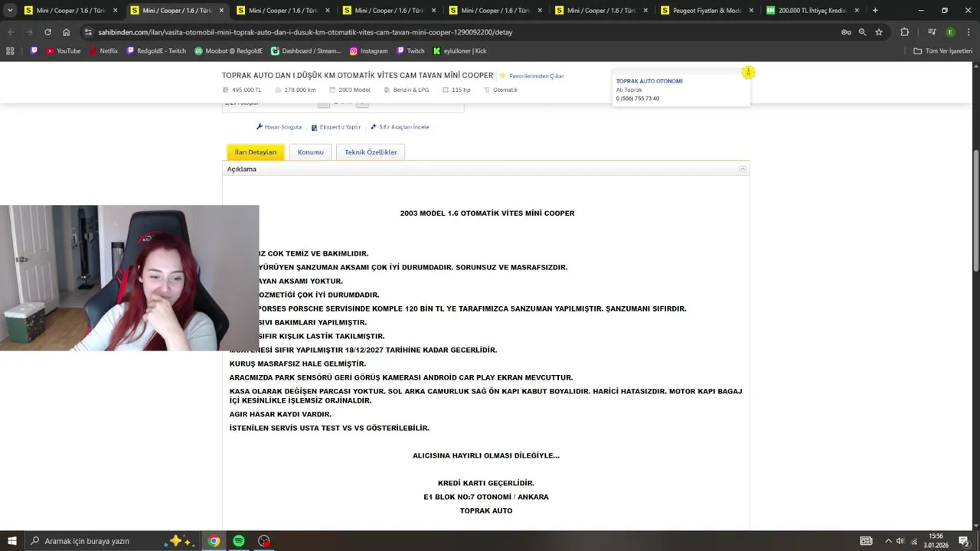Open the Teknik Özellikler tab
The width and height of the screenshot is (980, 551).
(x=371, y=152)
